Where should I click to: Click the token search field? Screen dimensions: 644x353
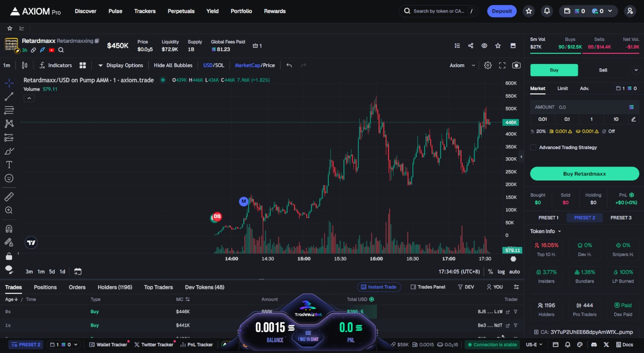pos(439,11)
